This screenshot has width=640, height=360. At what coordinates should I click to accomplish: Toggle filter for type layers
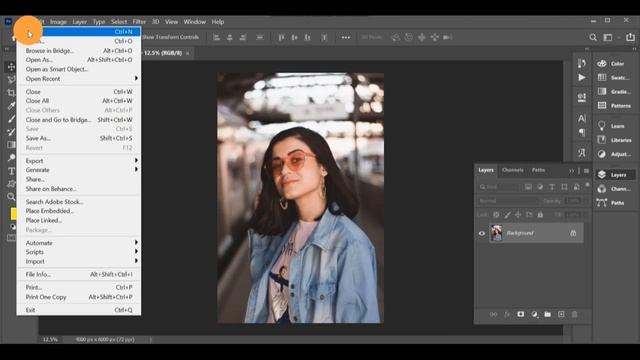click(x=552, y=187)
